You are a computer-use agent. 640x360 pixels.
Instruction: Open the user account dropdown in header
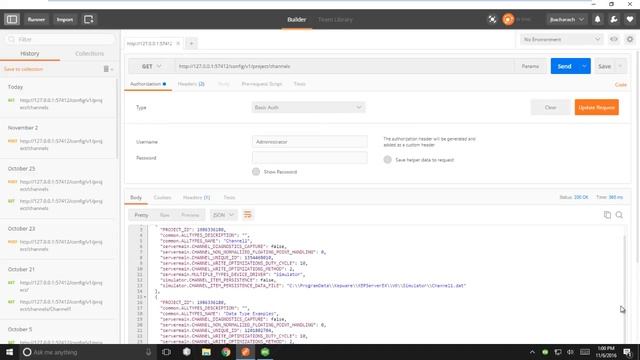pyautogui.click(x=567, y=19)
